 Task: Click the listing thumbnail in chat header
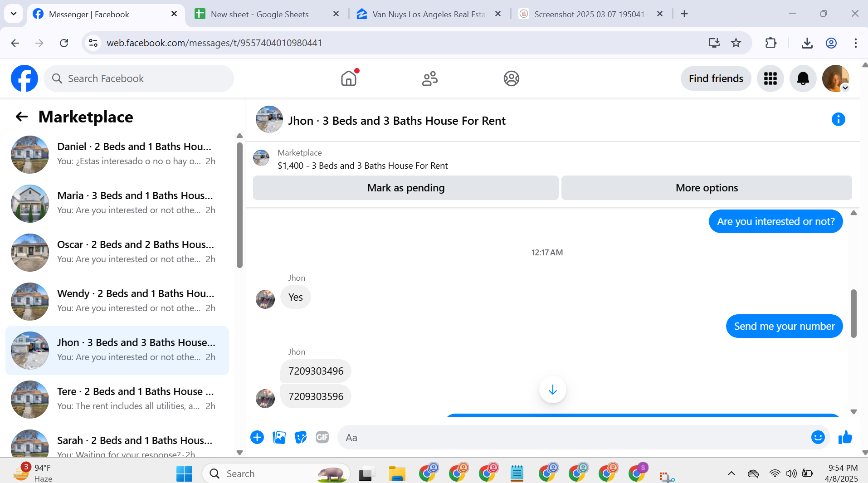point(269,119)
